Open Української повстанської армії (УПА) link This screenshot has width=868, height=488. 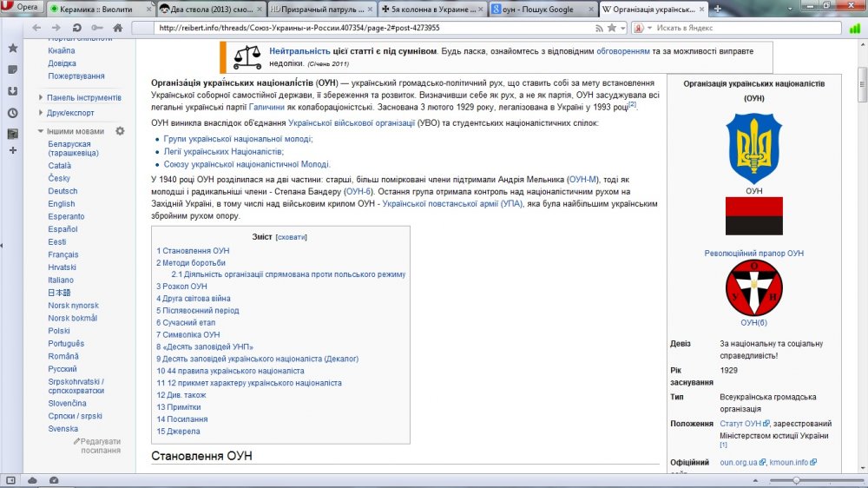(452, 204)
